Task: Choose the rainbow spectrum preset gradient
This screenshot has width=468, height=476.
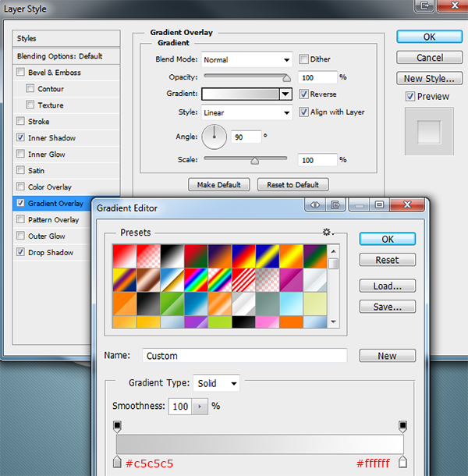Action: coord(196,279)
